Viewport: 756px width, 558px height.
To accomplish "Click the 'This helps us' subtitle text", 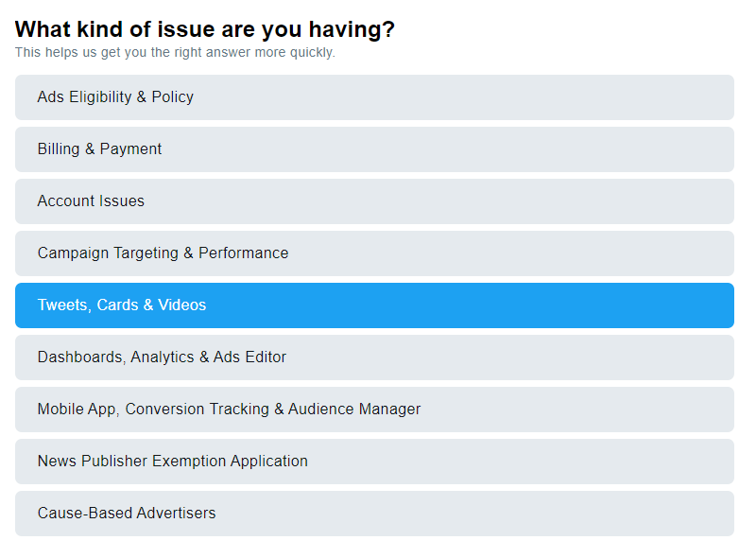I will tap(175, 52).
